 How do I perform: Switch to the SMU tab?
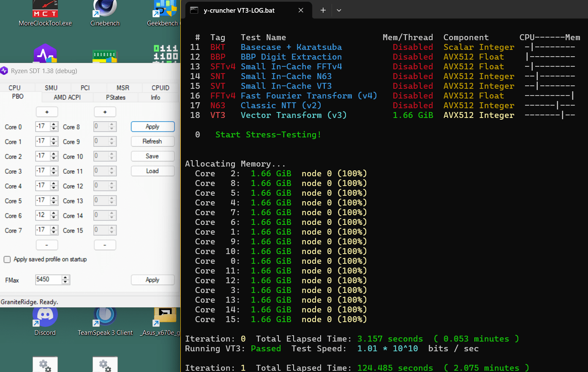pyautogui.click(x=51, y=88)
